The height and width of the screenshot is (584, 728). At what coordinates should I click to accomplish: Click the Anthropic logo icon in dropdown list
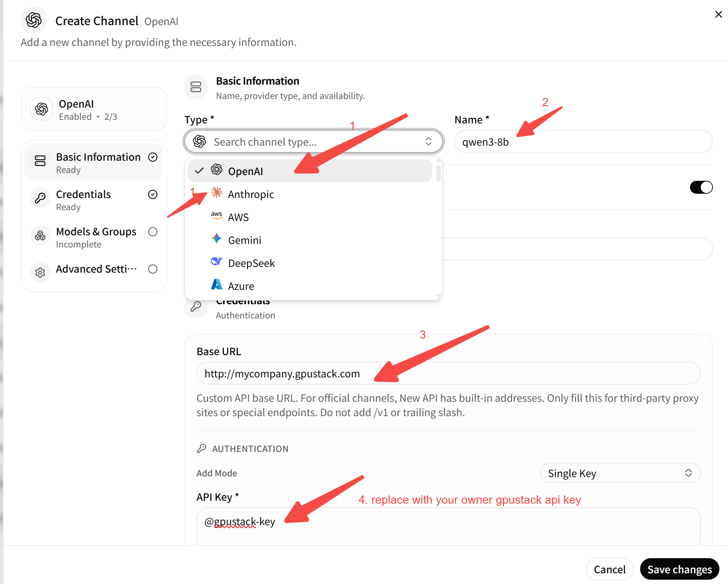(217, 193)
